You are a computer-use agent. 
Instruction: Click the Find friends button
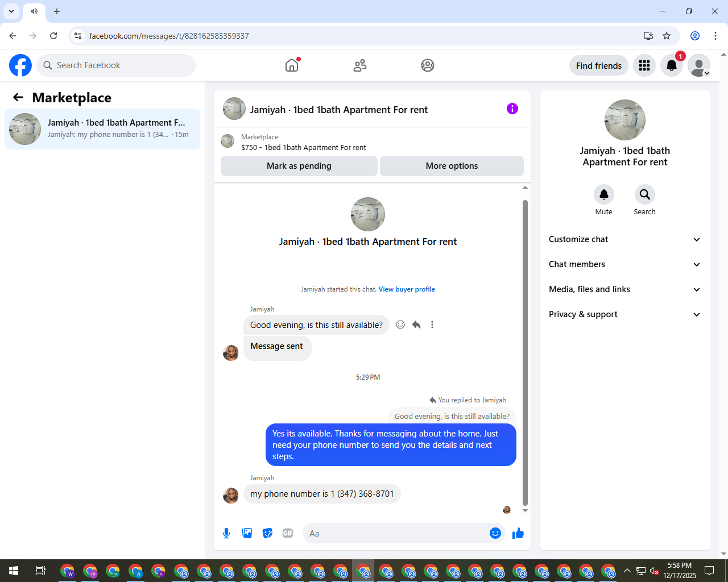pyautogui.click(x=599, y=65)
